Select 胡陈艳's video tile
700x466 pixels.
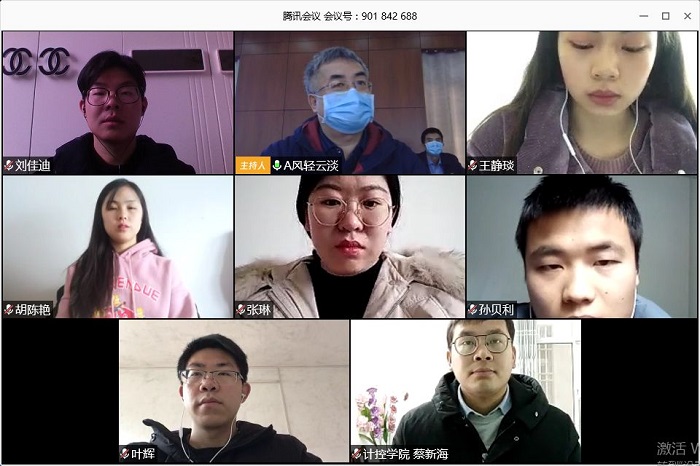(118, 247)
